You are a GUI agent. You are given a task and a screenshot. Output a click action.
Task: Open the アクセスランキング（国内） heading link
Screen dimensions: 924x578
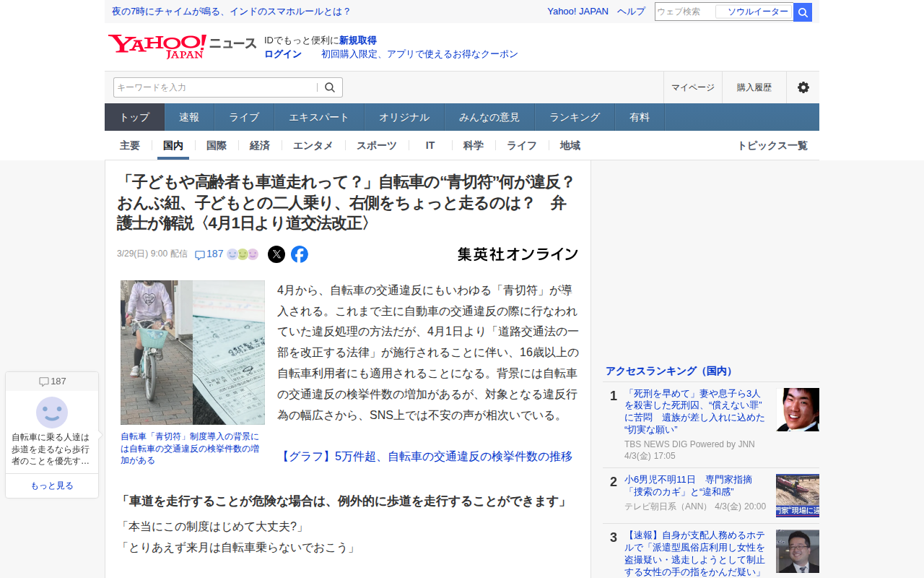pyautogui.click(x=671, y=371)
